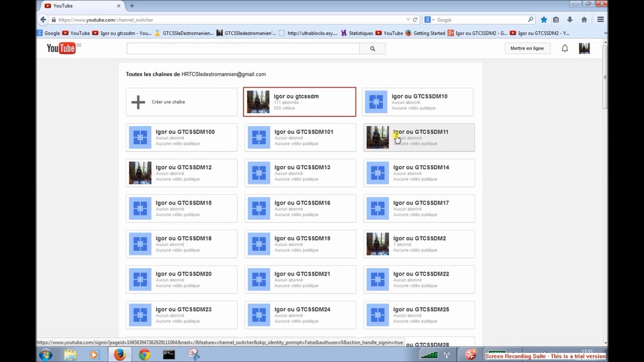644x362 pixels.
Task: Show bookmarks list icon in Firefox toolbar
Action: (556, 20)
